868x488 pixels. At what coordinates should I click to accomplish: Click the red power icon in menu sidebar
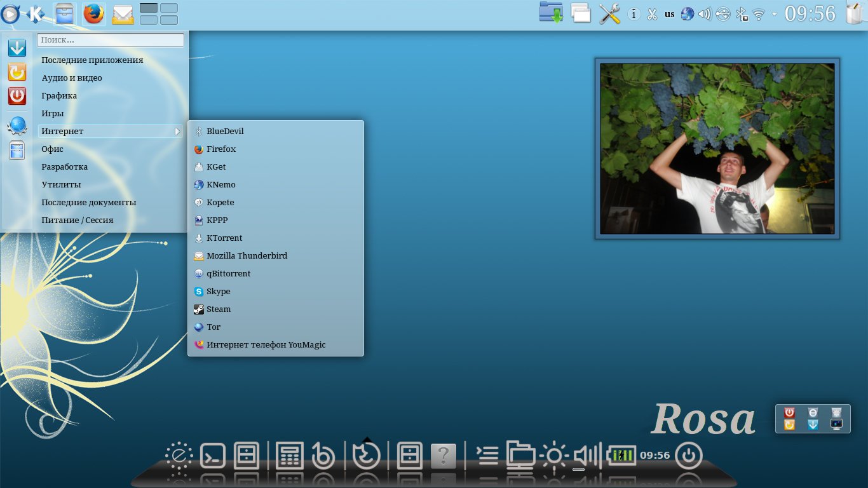pos(17,96)
